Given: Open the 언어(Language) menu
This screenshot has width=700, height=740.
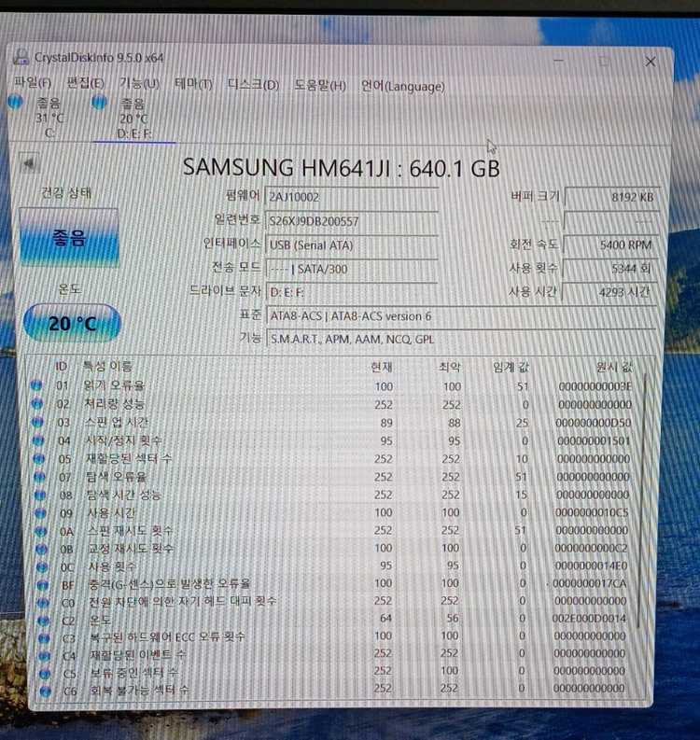Looking at the screenshot, I should click(402, 87).
